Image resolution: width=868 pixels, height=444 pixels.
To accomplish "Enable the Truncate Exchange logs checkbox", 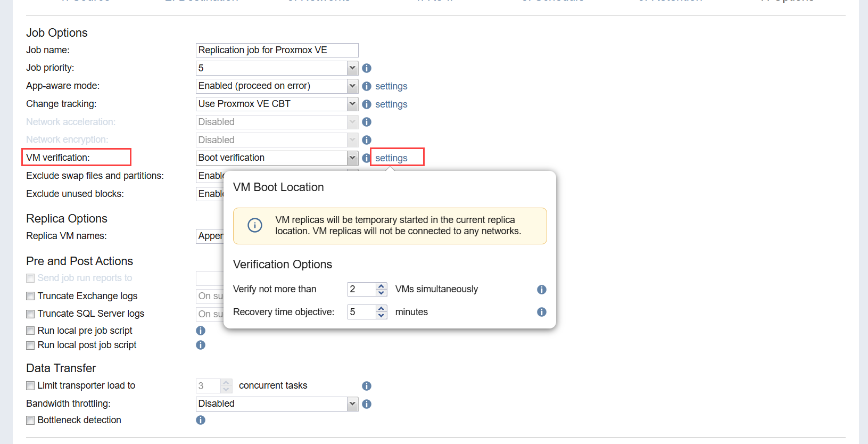I will click(31, 296).
